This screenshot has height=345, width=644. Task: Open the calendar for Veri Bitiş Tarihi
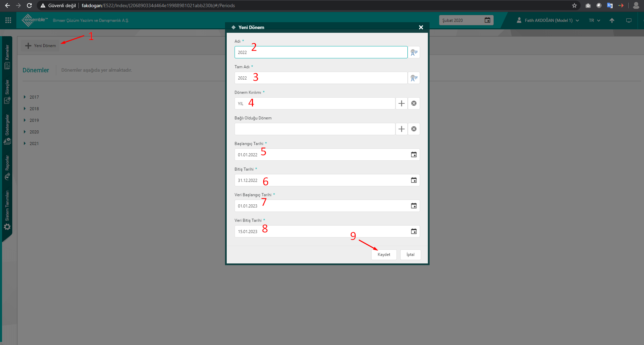pyautogui.click(x=414, y=231)
